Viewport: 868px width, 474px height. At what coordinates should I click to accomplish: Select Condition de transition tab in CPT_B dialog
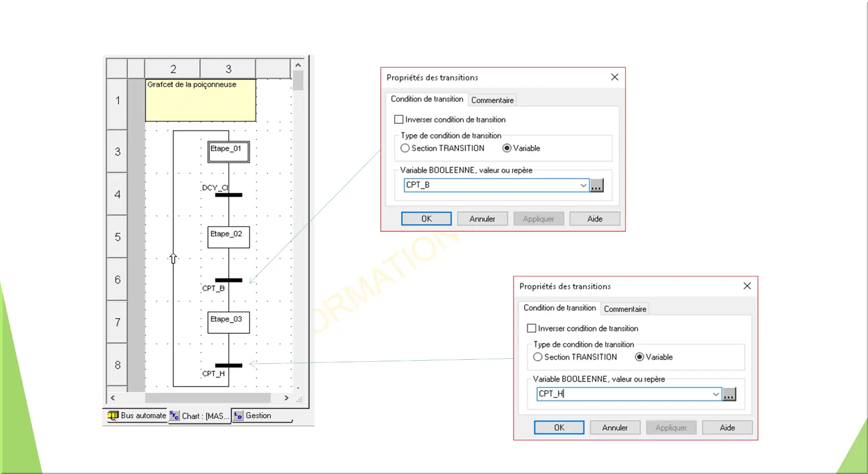click(427, 99)
